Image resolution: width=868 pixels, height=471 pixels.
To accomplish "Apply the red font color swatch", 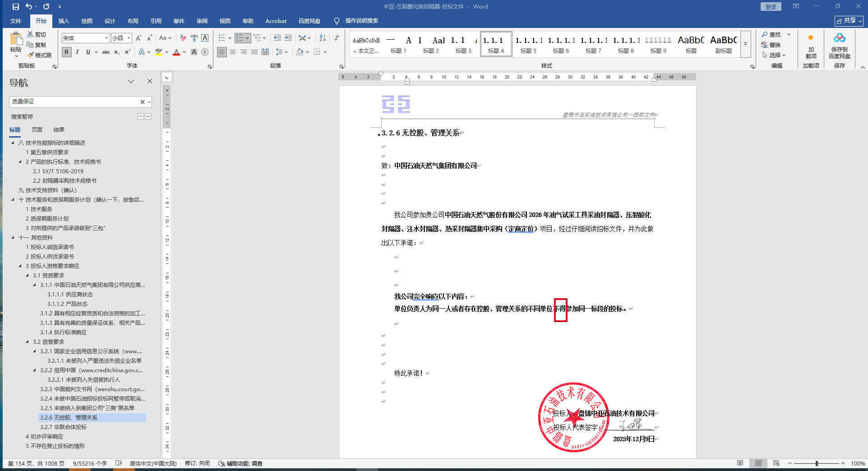I will pyautogui.click(x=176, y=52).
